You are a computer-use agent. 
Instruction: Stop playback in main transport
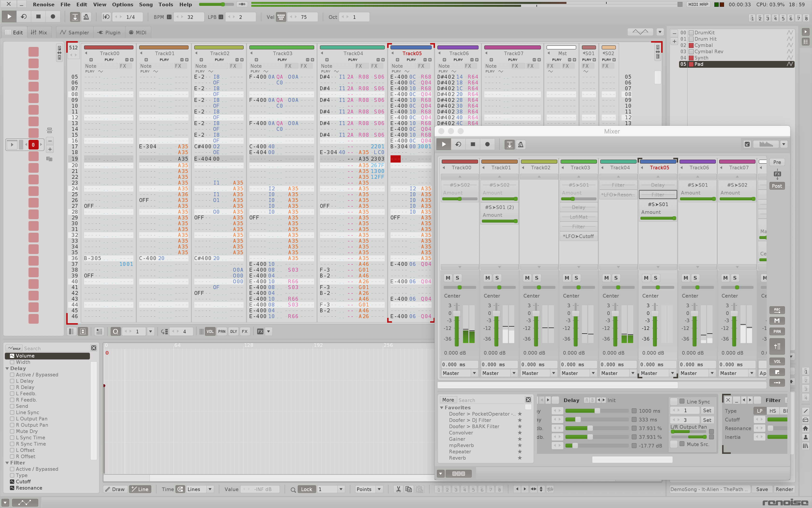[38, 16]
